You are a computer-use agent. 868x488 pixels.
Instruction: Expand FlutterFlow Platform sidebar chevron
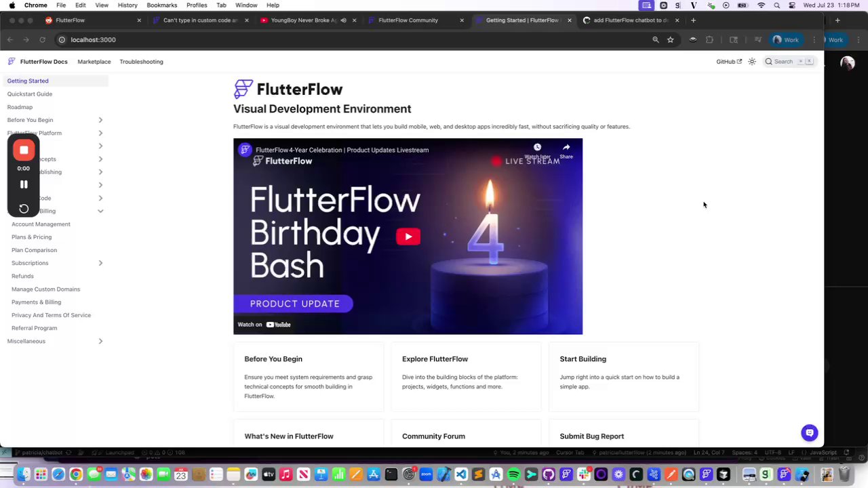coord(100,133)
